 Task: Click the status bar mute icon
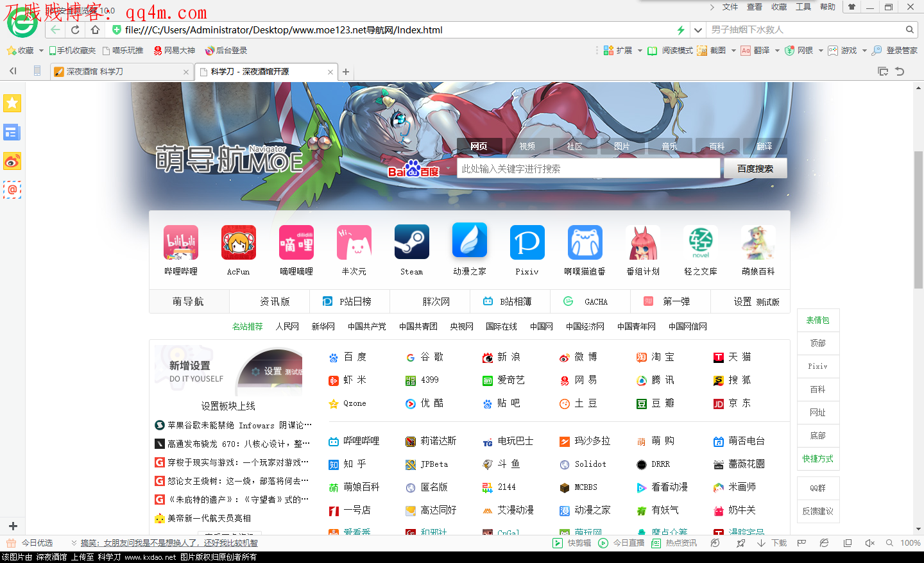click(x=869, y=543)
